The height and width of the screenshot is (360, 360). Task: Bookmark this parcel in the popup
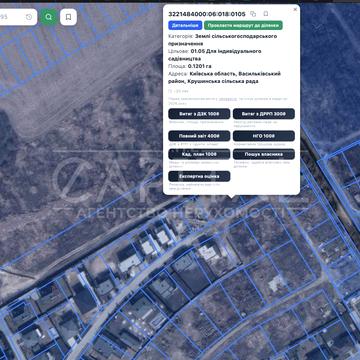tap(266, 14)
